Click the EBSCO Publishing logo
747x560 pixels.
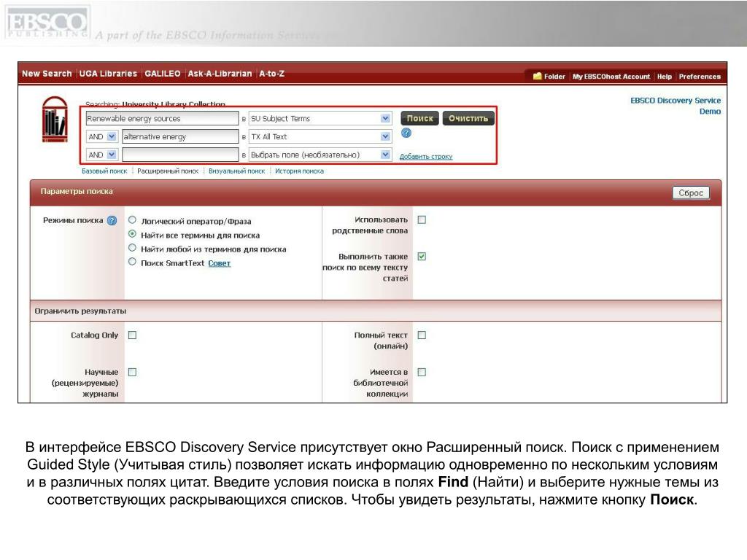coord(47,23)
